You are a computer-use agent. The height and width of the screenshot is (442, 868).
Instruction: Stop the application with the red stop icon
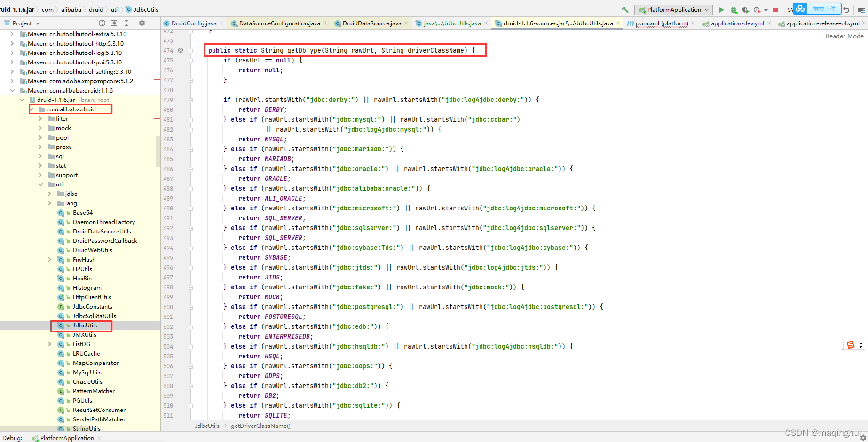point(774,9)
